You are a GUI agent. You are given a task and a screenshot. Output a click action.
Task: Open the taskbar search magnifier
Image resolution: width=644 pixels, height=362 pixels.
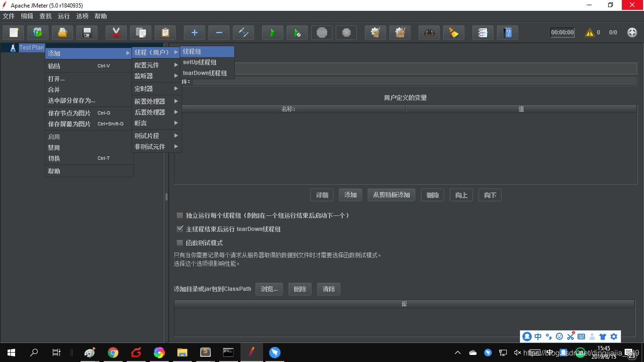(34, 352)
